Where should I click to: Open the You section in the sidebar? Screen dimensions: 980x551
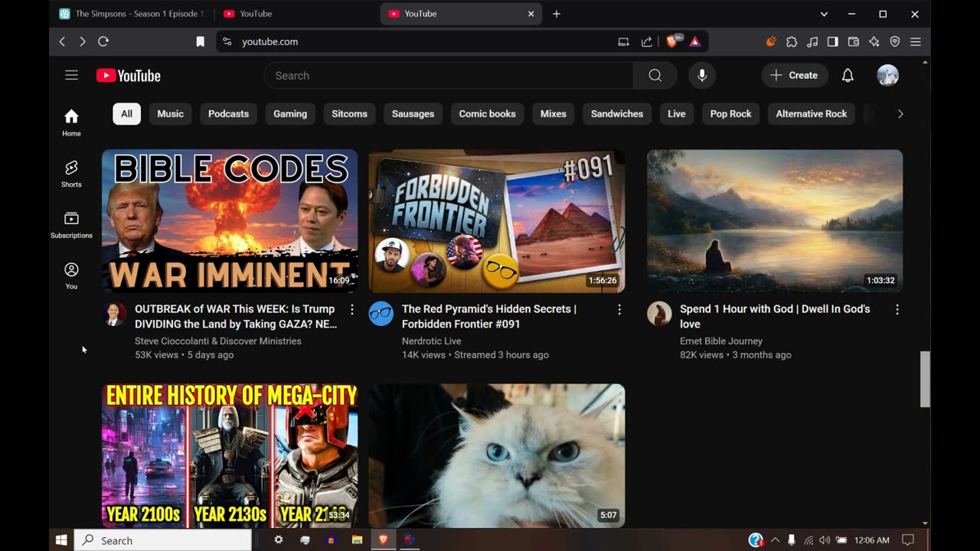tap(71, 275)
